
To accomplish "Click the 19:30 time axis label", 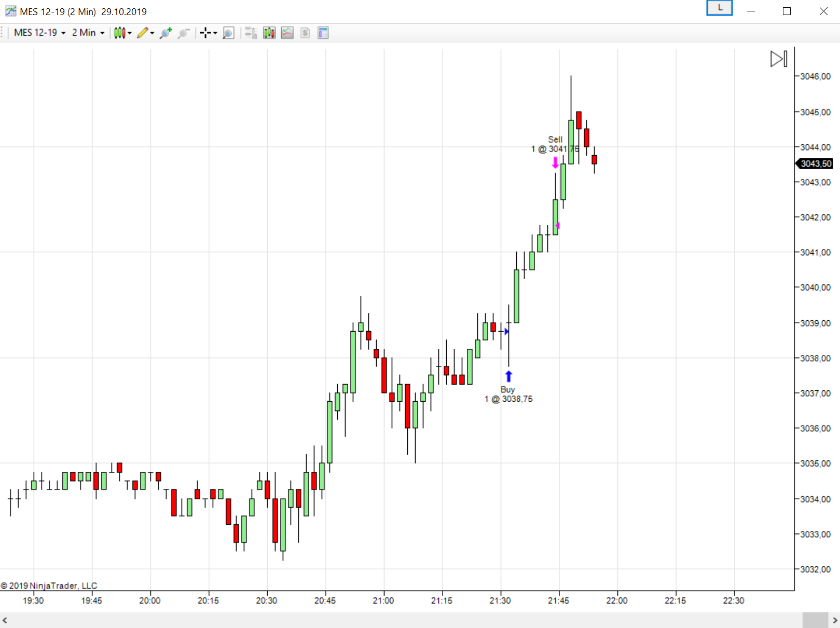I will 33,600.
